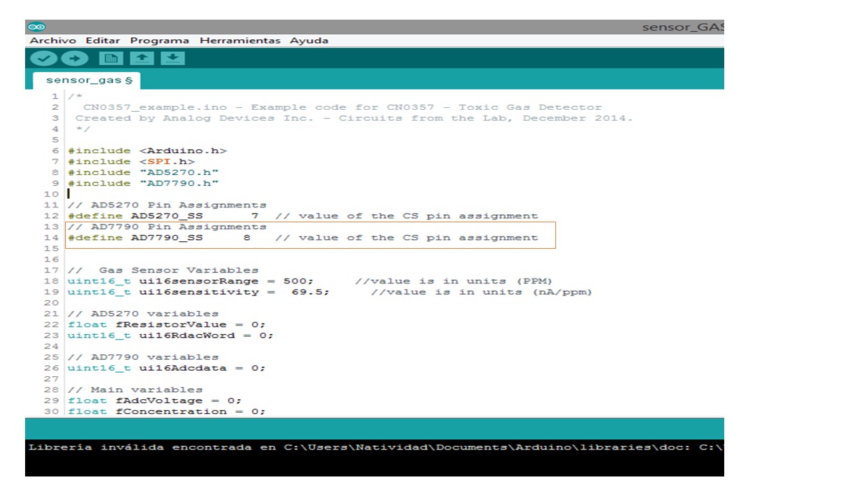This screenshot has width=868, height=488.
Task: Click '// AD7790 variables' comment
Action: pyautogui.click(x=143, y=357)
